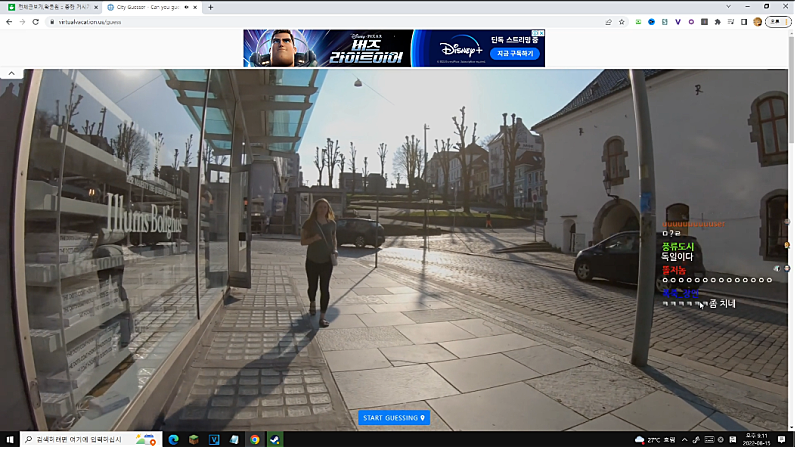
Task: Click the START GUESSING button
Action: 394,418
